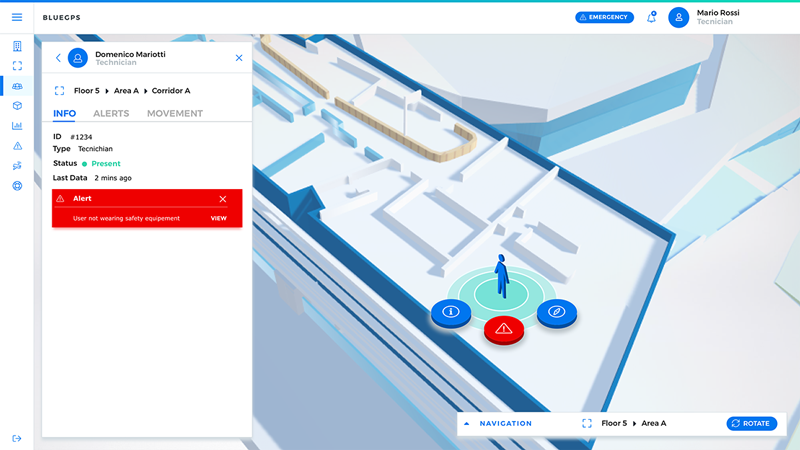Click the blue info button on map
The height and width of the screenshot is (450, 800).
[x=451, y=312]
